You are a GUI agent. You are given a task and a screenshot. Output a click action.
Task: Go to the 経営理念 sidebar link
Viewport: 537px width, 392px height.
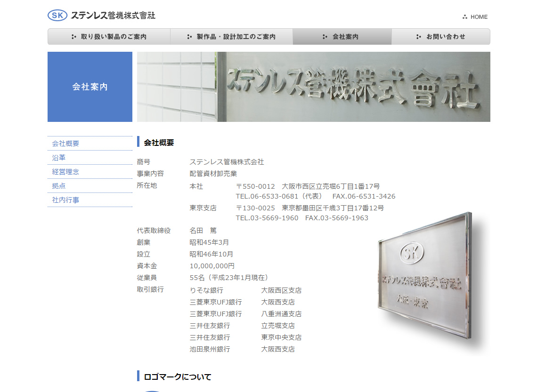coord(65,172)
